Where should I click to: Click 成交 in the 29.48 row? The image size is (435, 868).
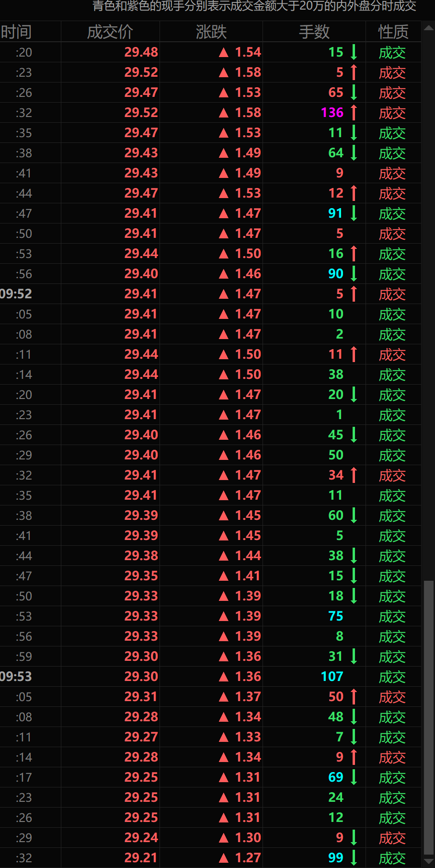[392, 53]
